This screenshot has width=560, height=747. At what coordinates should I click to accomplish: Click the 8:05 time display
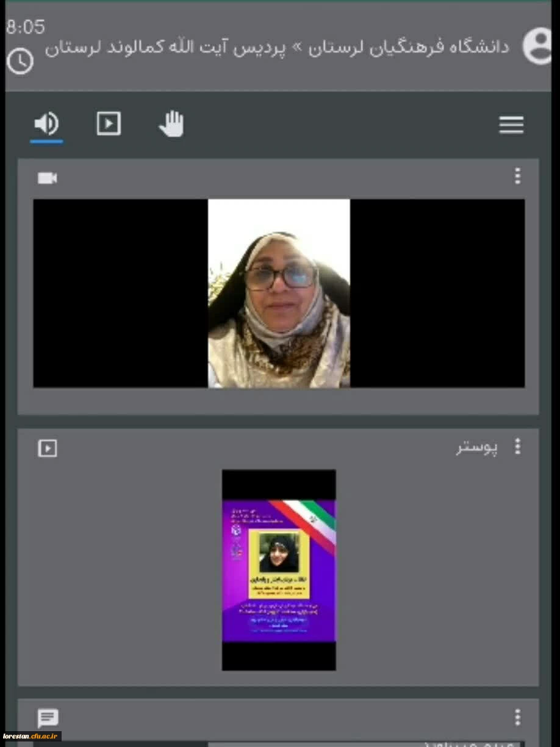pos(26,27)
